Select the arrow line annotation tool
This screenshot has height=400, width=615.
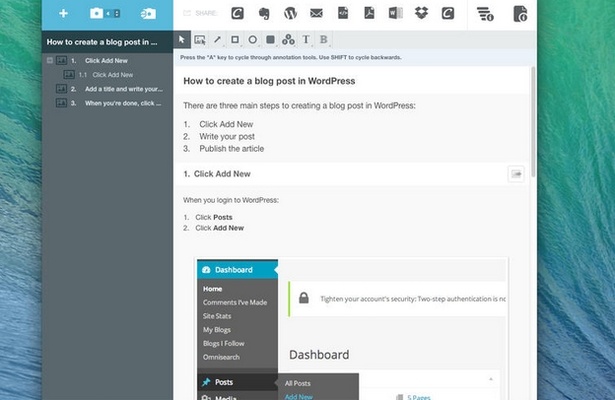[x=217, y=40]
